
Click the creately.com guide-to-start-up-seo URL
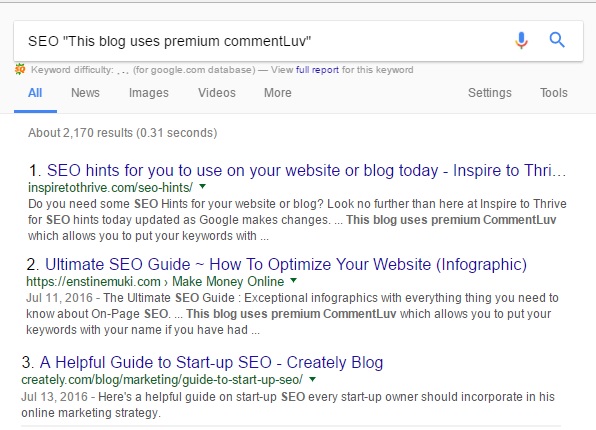click(162, 379)
